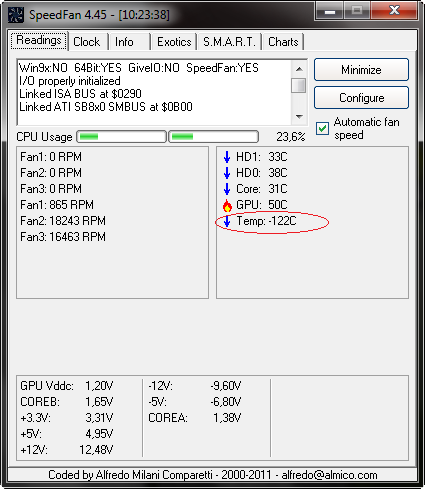Click the blue down arrow beside HD1
The height and width of the screenshot is (489, 425).
227,157
